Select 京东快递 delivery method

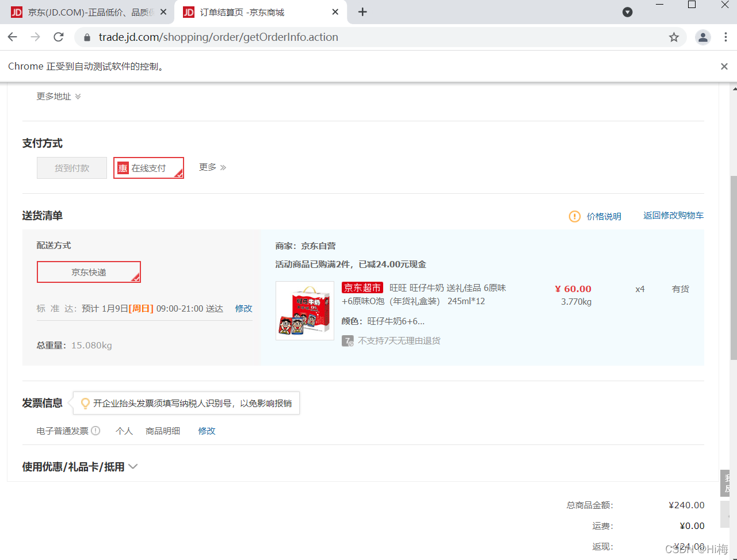pos(89,272)
